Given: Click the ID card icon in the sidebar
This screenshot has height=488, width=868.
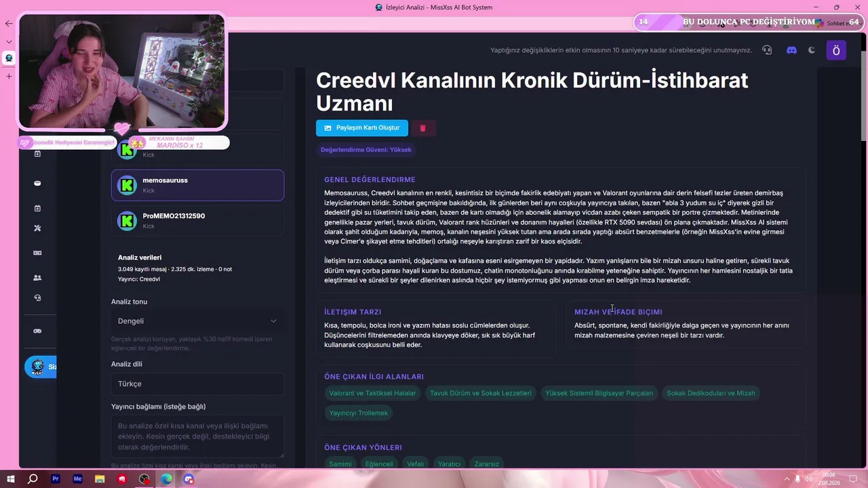Looking at the screenshot, I should tap(37, 253).
